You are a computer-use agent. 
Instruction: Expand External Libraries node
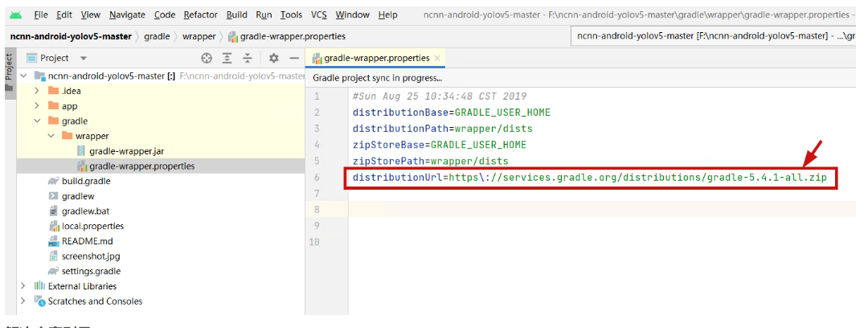[23, 286]
